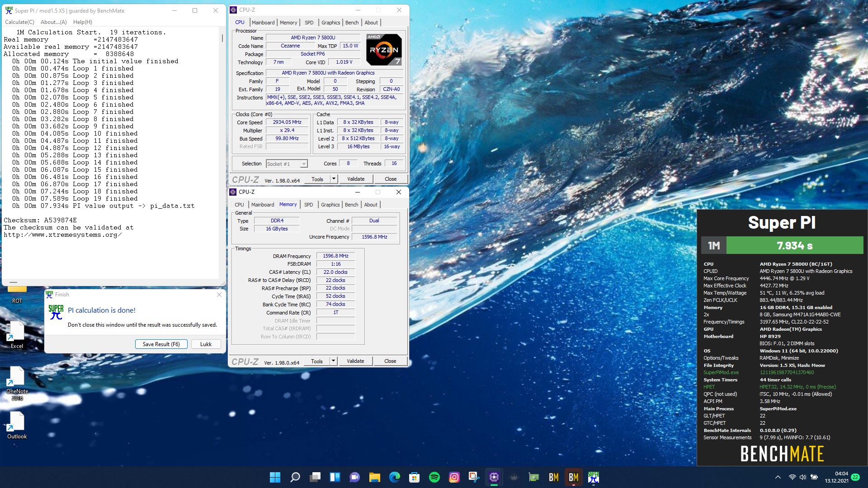Open the Windows Start menu

pos(275,477)
